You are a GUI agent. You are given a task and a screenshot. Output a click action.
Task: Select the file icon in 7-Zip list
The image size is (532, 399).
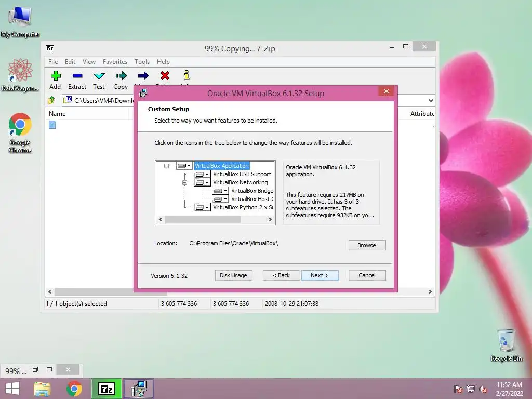52,125
